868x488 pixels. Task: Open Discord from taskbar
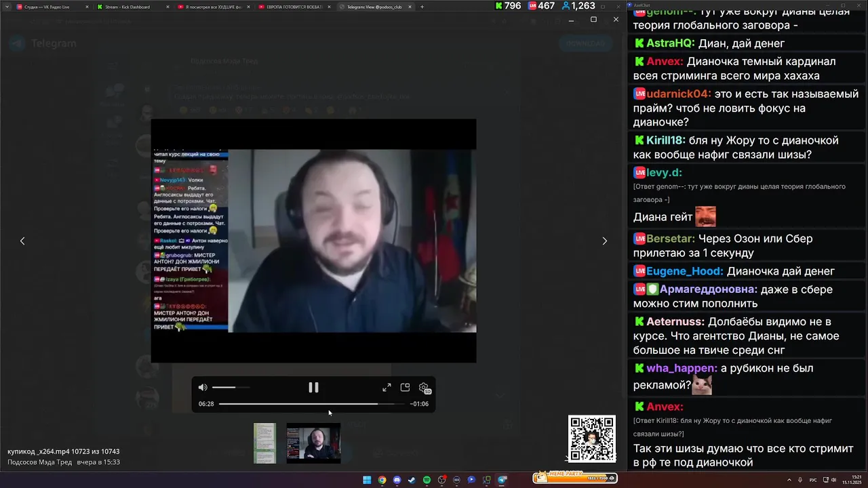tap(397, 480)
